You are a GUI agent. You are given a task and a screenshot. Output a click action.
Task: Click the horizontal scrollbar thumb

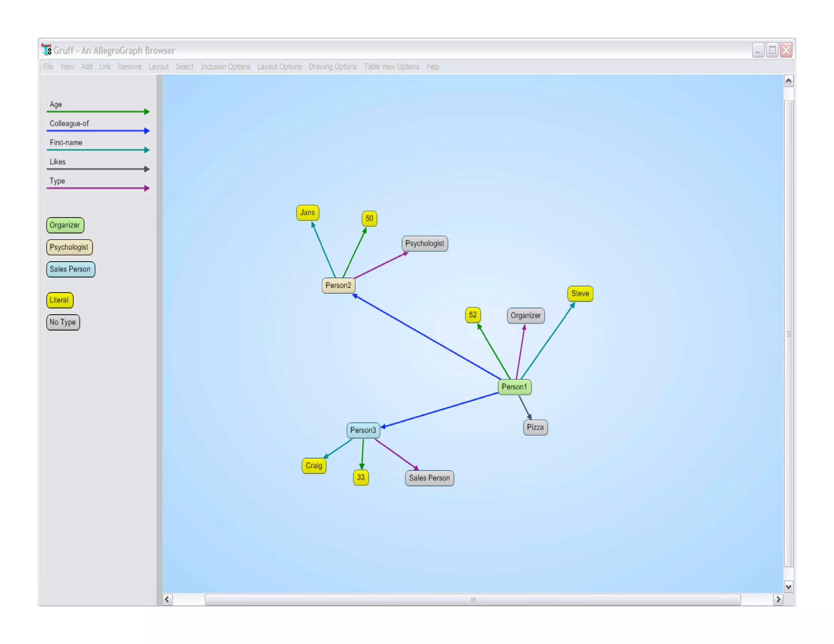pyautogui.click(x=472, y=599)
